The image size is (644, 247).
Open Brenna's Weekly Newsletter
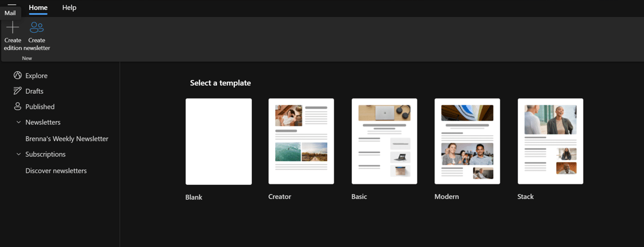point(67,138)
